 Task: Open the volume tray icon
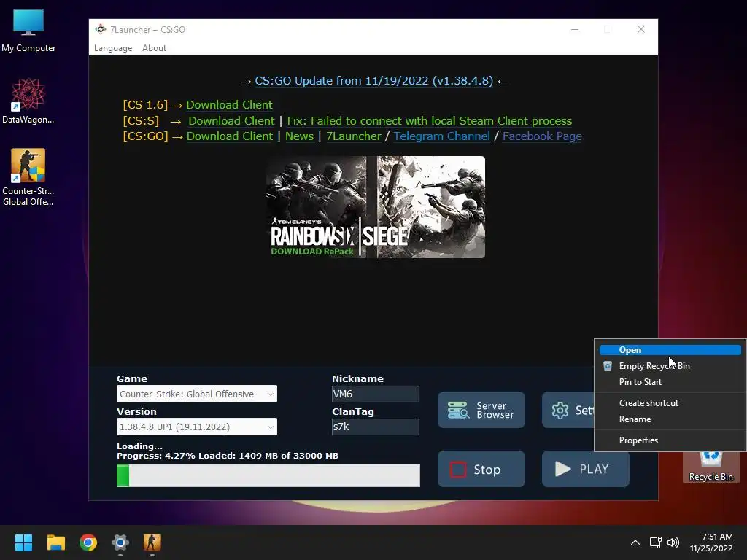click(673, 542)
